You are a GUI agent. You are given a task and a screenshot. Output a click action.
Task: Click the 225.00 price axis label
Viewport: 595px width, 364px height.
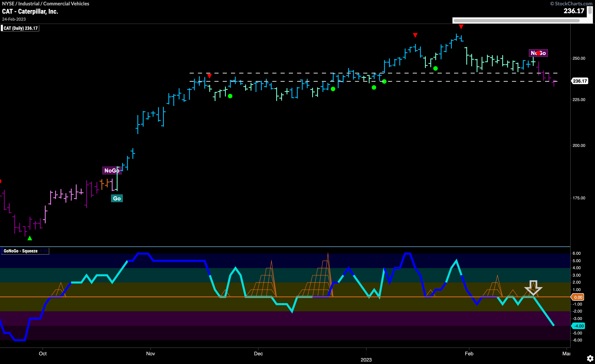tap(579, 100)
